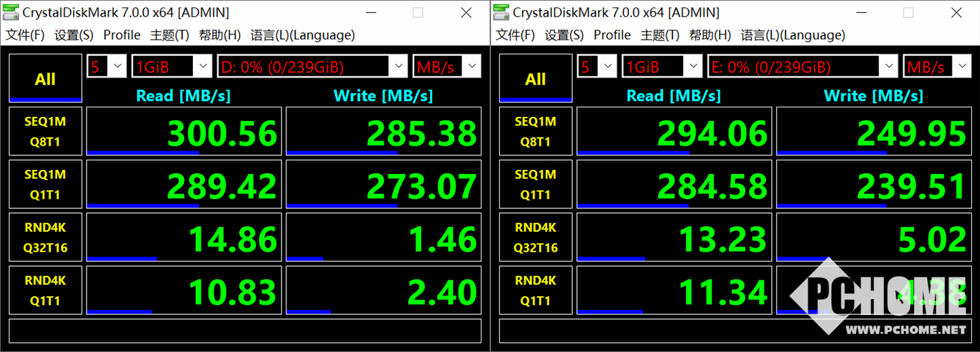This screenshot has height=352, width=980.
Task: Run SEQ1M Q1T1 test in left window
Action: [x=45, y=184]
